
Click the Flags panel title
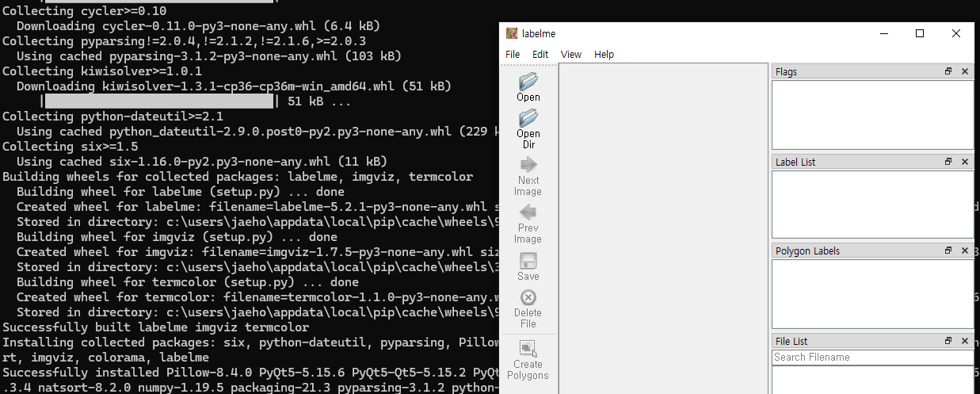click(x=787, y=72)
